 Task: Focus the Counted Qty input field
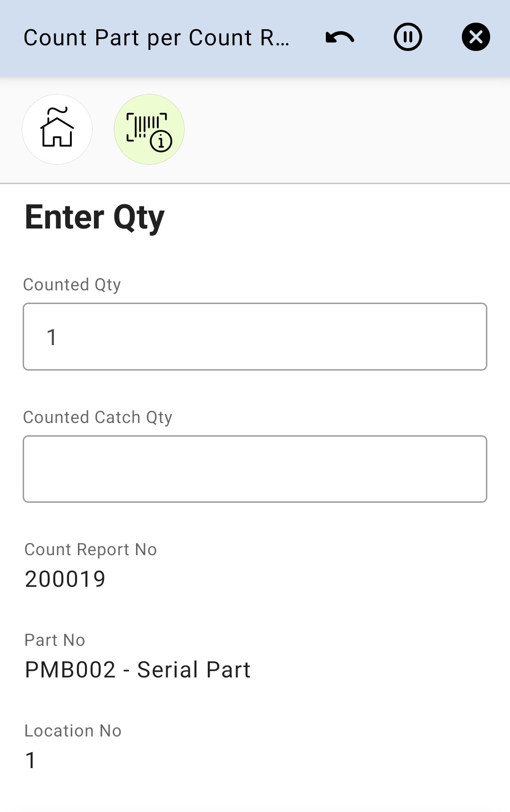coord(255,337)
